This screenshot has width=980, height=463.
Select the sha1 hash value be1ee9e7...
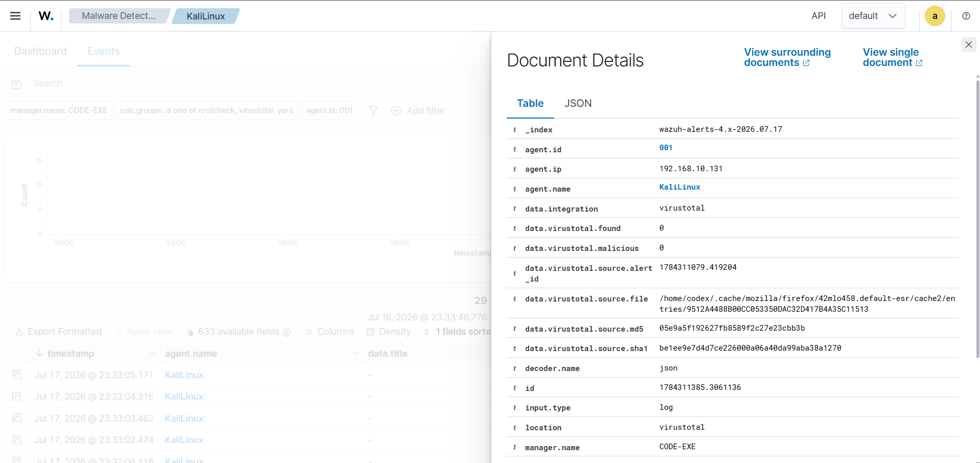(750, 348)
